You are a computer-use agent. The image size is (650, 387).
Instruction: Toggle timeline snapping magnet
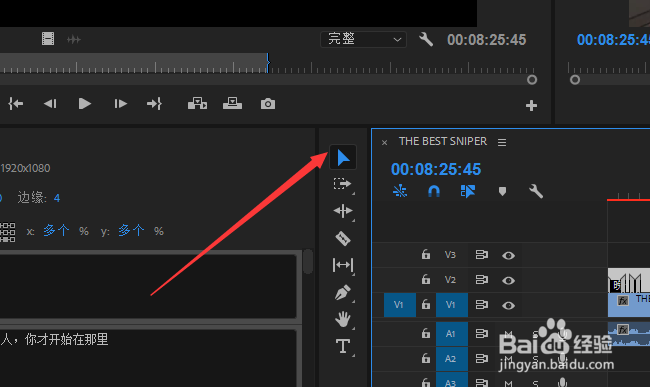click(434, 191)
